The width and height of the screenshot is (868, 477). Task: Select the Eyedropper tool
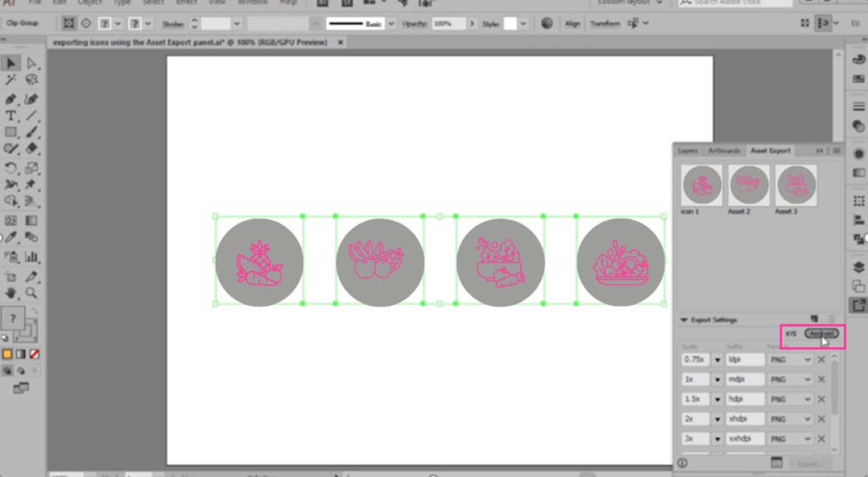pos(10,237)
